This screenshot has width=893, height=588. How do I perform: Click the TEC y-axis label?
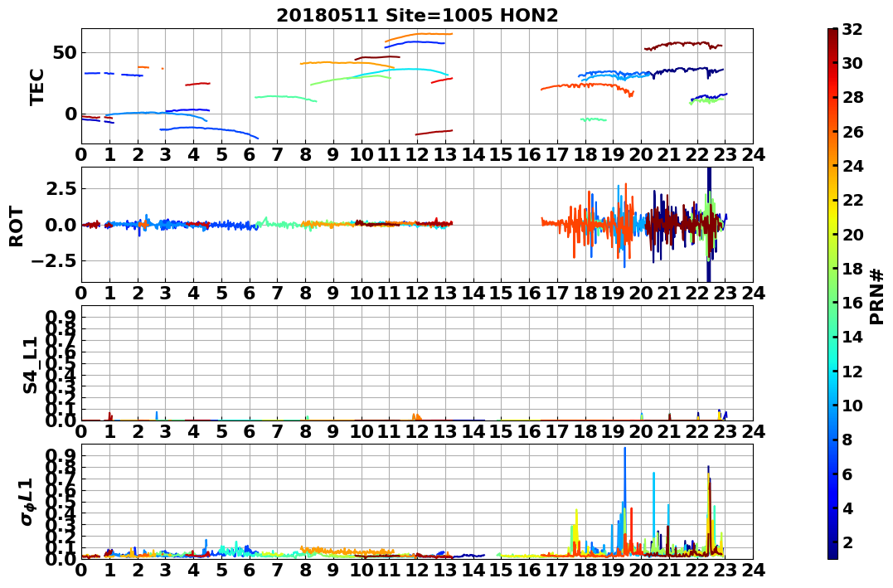pos(37,86)
